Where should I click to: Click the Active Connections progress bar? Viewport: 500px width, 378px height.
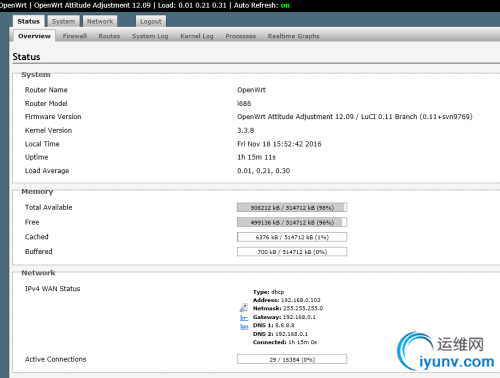[292, 359]
